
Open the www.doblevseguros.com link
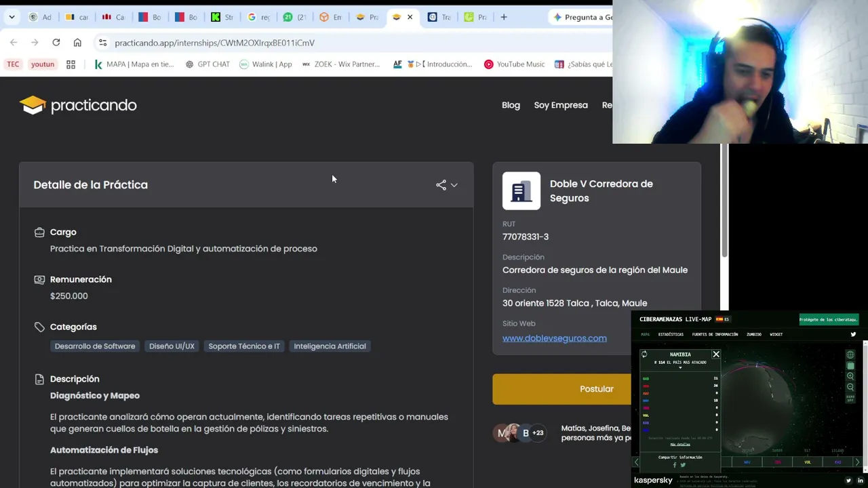click(x=555, y=338)
